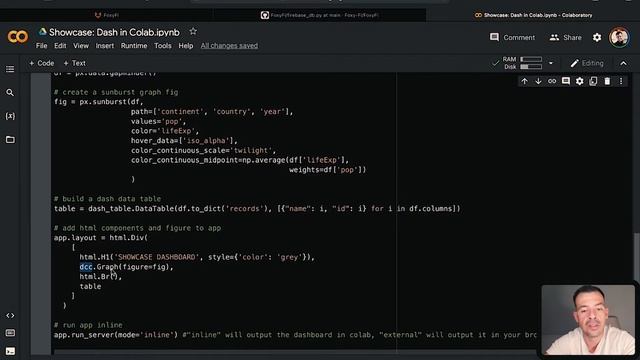Click the Disk usage bar
The image size is (640, 360).
point(531,67)
